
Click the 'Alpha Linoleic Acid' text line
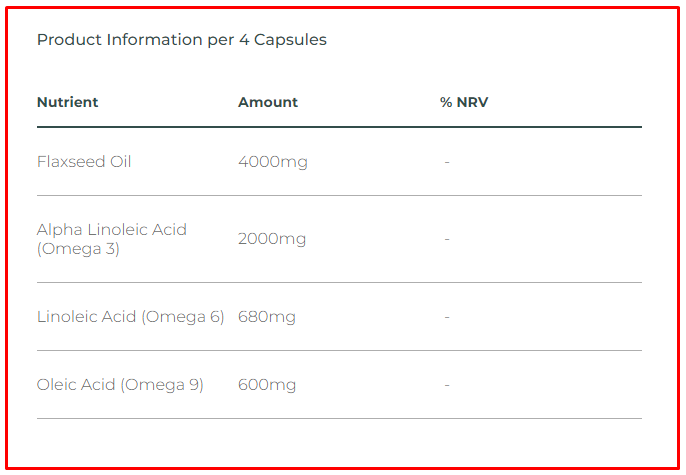click(x=112, y=230)
